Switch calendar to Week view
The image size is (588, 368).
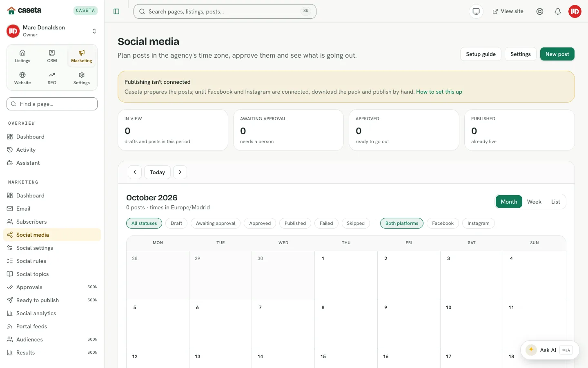click(534, 202)
